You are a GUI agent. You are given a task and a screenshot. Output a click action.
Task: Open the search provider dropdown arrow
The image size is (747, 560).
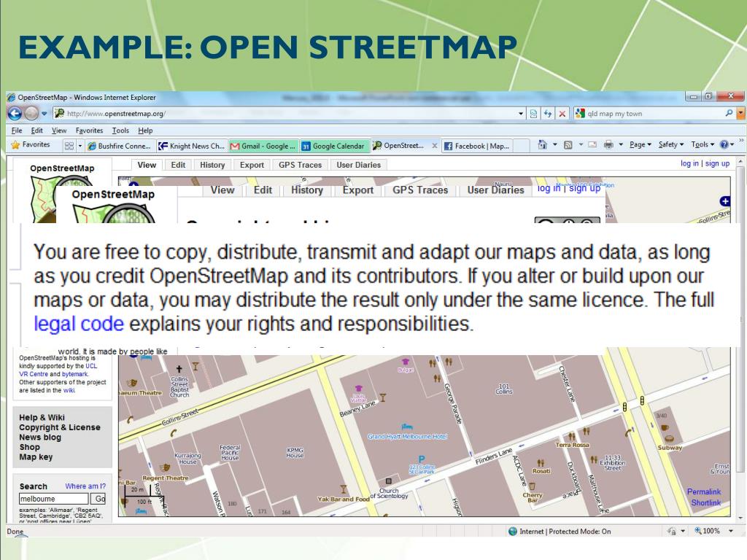[740, 113]
